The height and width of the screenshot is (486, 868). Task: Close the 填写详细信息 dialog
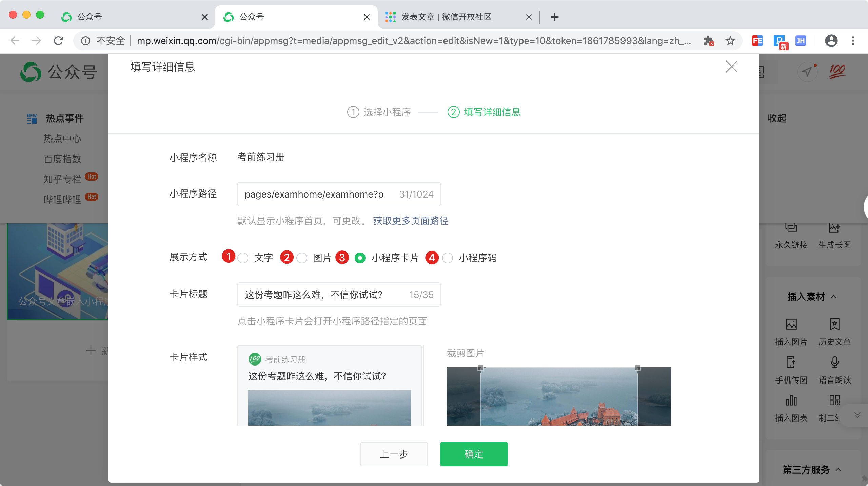click(731, 67)
